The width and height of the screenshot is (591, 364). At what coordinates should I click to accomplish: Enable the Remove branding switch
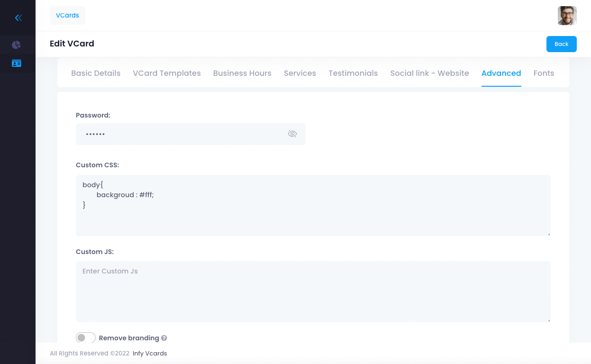[86, 338]
